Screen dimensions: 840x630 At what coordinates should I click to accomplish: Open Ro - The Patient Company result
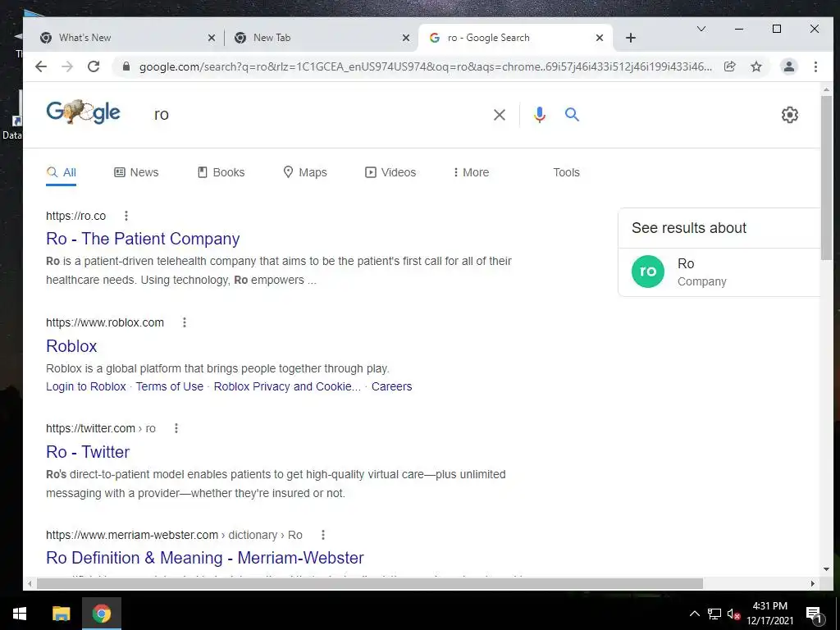pos(143,239)
